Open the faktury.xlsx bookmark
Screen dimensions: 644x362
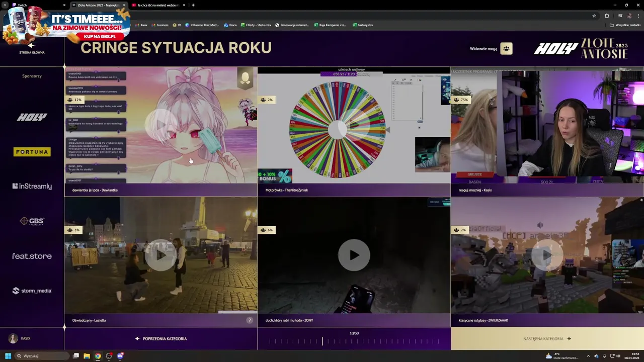tap(363, 25)
